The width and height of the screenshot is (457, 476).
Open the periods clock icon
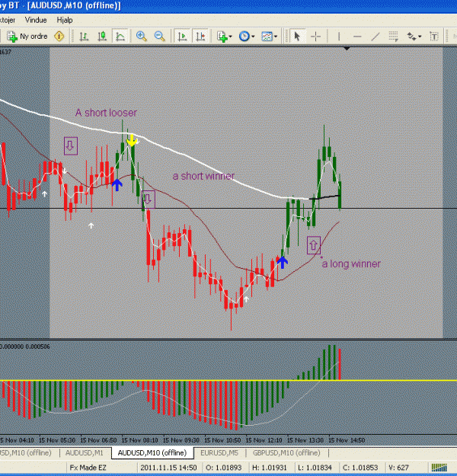pyautogui.click(x=244, y=37)
